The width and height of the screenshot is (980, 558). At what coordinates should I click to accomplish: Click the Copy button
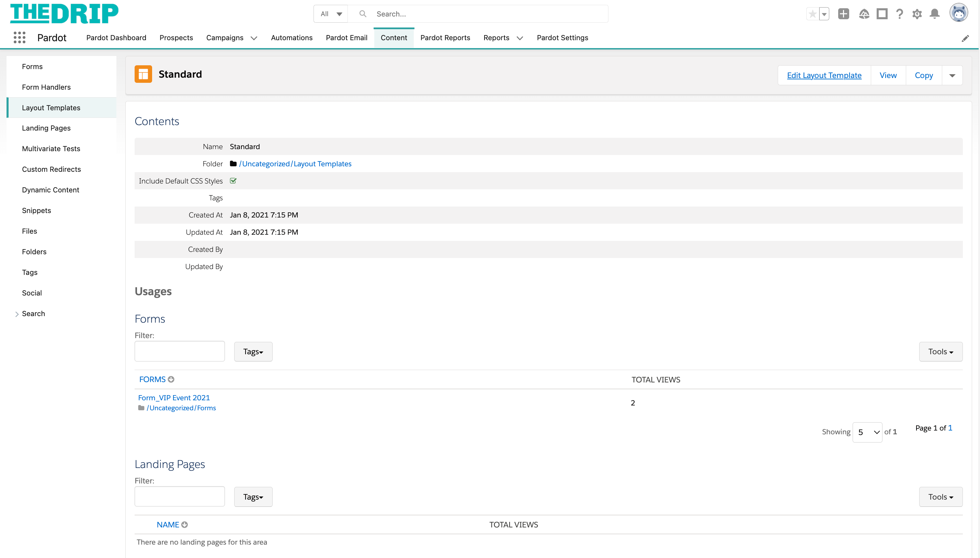[x=924, y=75]
